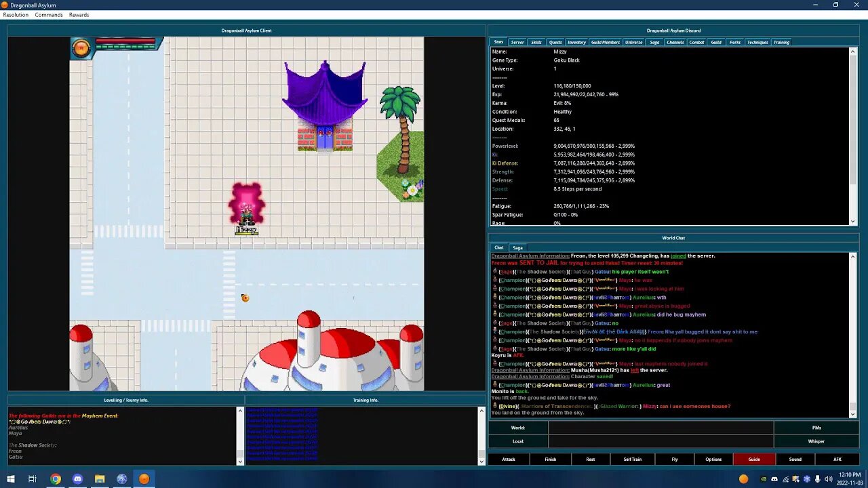The width and height of the screenshot is (868, 488).
Task: Open the Windows Start menu
Action: click(10, 479)
